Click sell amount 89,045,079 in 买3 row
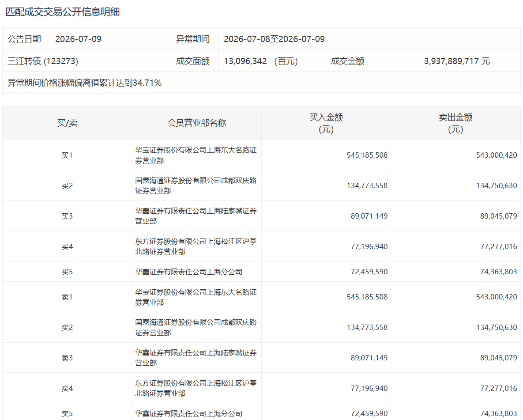 pos(498,216)
